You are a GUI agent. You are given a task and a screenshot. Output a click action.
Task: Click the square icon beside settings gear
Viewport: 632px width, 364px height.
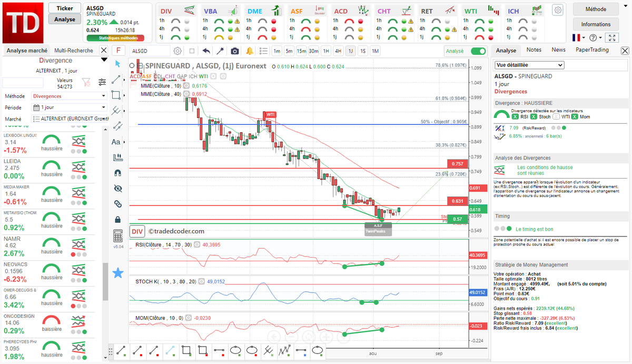pos(192,51)
